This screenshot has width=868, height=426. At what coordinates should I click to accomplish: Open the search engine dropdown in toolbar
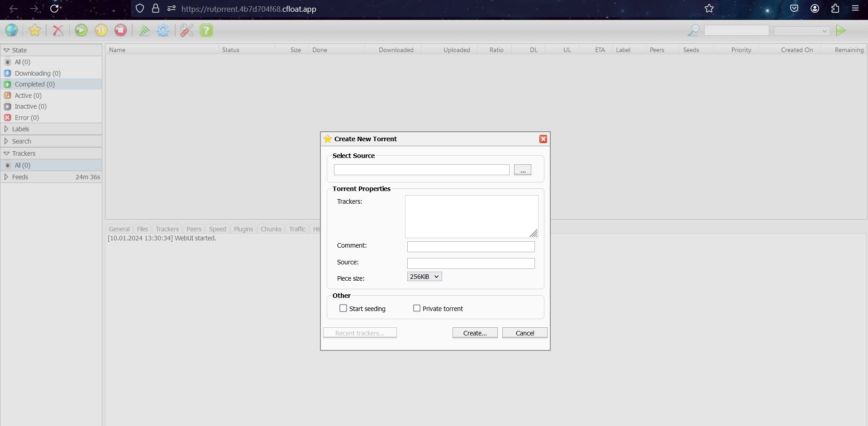pos(802,31)
